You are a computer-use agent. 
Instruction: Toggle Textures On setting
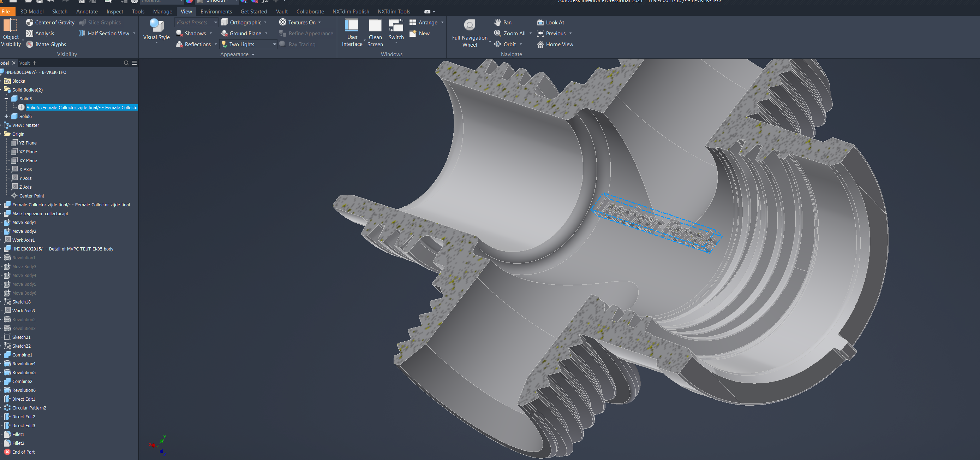(x=300, y=22)
